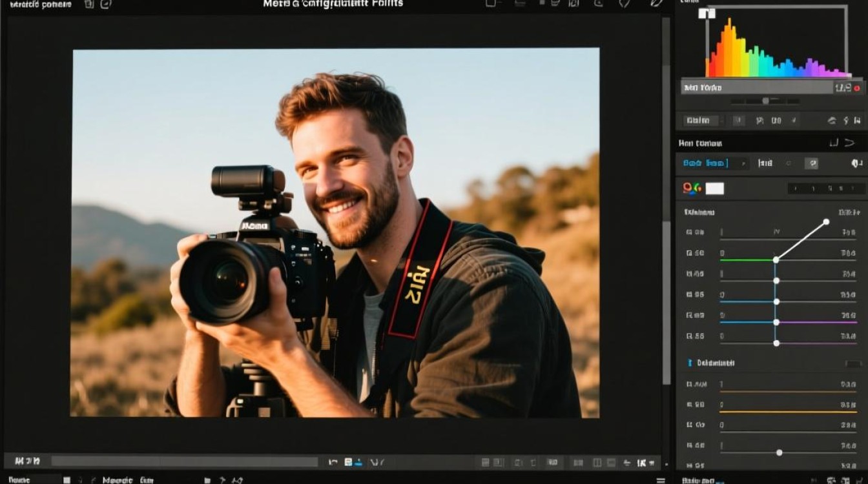Screen dimensions: 868x484
Task: Click the square icon left of panel header arrow
Action: pos(834,143)
